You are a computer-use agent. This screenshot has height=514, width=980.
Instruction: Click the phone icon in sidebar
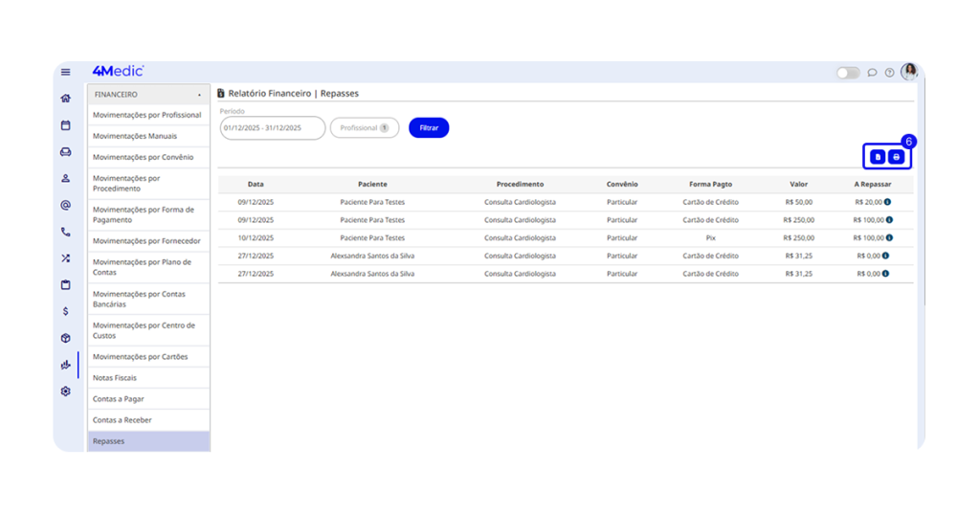(x=65, y=232)
